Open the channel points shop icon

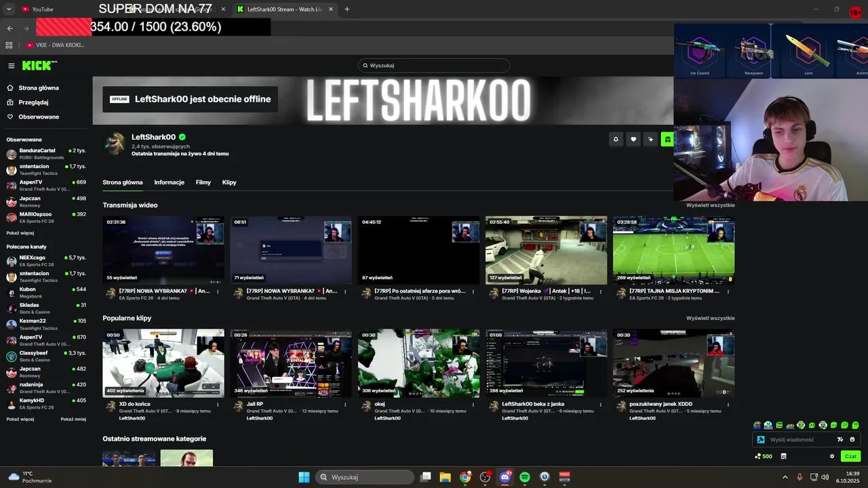pyautogui.click(x=783, y=456)
